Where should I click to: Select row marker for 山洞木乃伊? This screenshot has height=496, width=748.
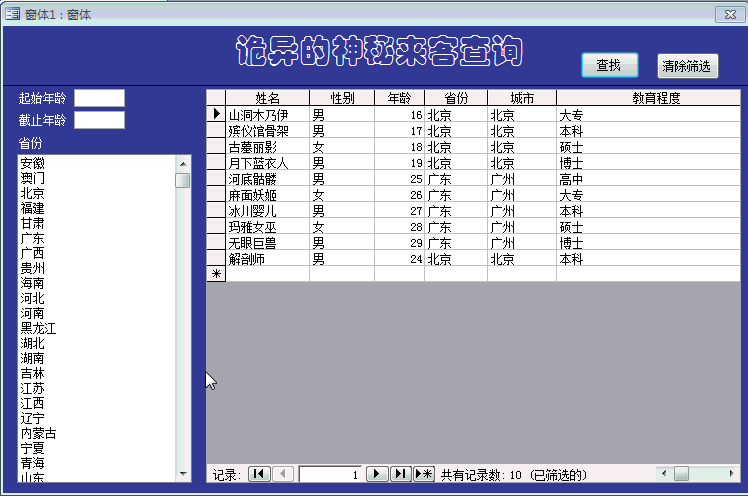(216, 114)
